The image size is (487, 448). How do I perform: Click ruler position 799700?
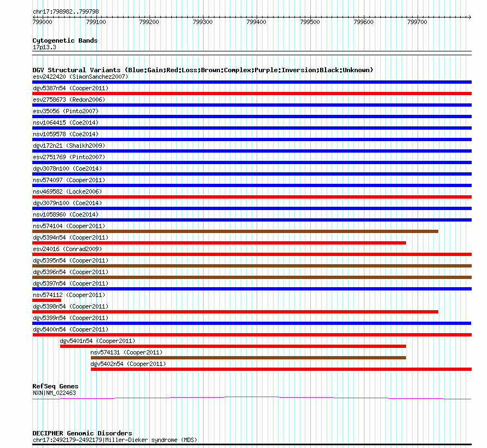(x=417, y=22)
